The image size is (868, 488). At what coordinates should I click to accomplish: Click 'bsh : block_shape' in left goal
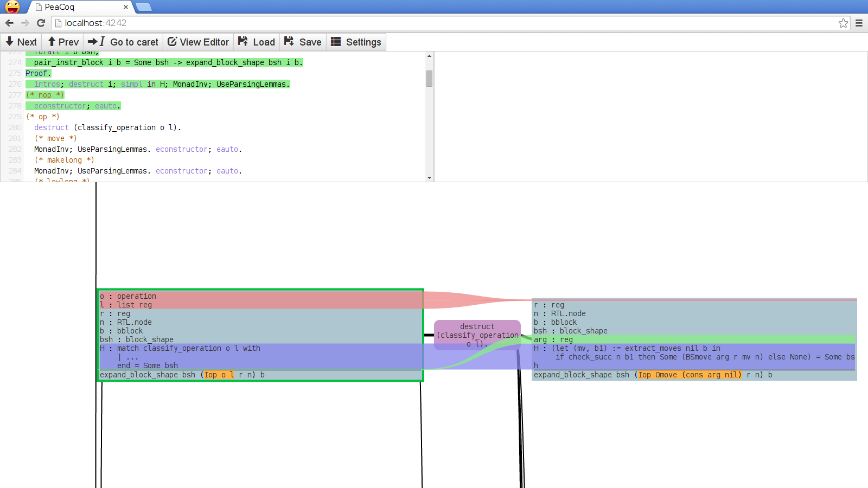pyautogui.click(x=137, y=339)
